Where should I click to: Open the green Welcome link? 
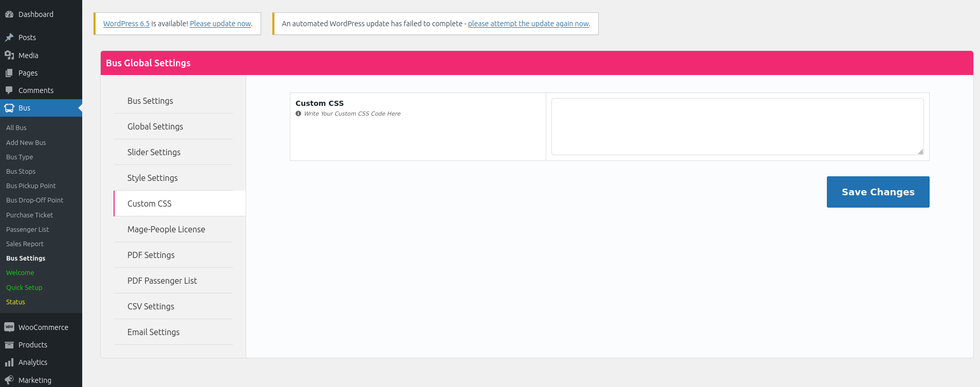20,272
